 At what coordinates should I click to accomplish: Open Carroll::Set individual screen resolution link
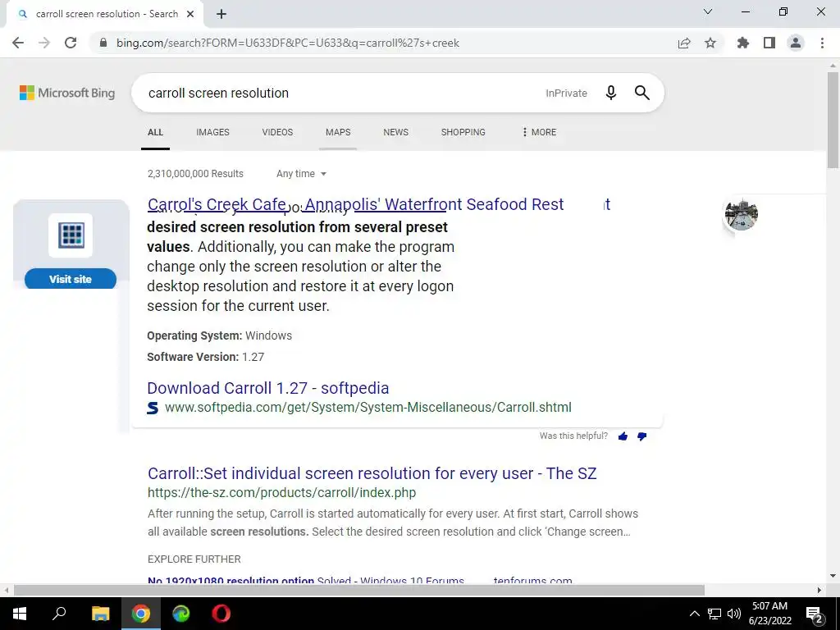click(x=372, y=473)
